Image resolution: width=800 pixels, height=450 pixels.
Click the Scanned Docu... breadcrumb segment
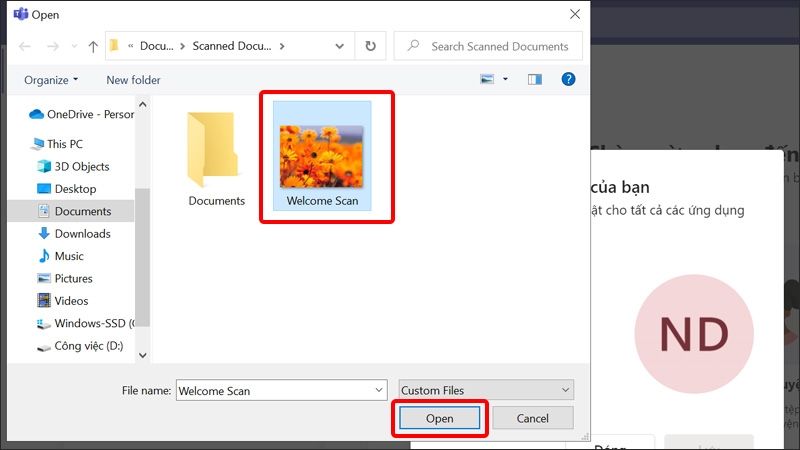click(232, 46)
